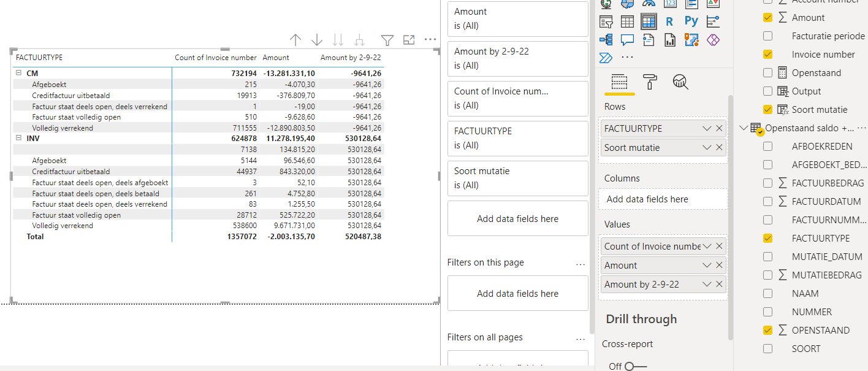The image size is (868, 371).
Task: Uncheck the FACTUURTYPE checkbox
Action: click(767, 239)
